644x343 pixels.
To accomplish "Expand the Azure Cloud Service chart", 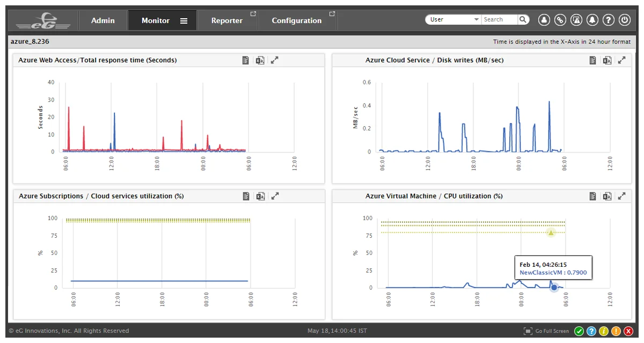I will [x=622, y=60].
